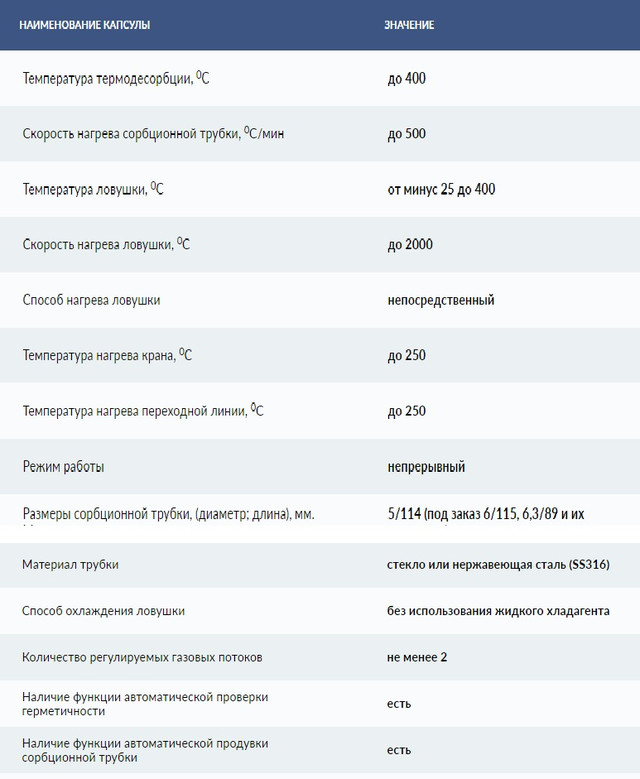Select 'Температура нагрева переходной линии' label
640x779 pixels.
coord(143,411)
